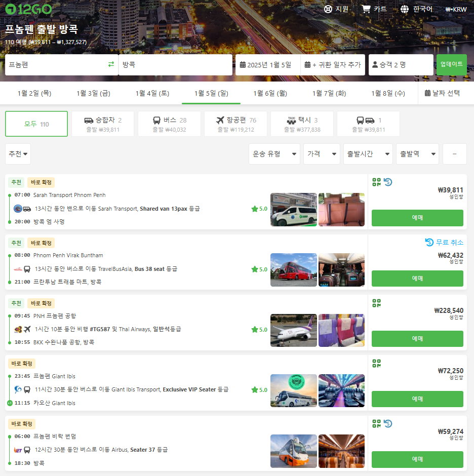474x476 pixels.
Task: Click Sarah Transport operator logo icon
Action: coord(18,209)
